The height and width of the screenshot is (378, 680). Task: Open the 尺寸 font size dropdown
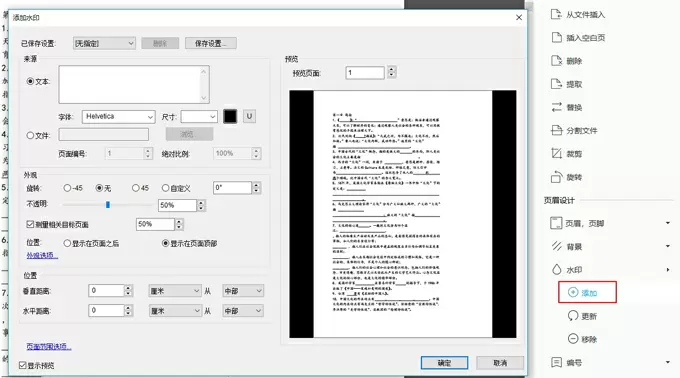pyautogui.click(x=199, y=117)
